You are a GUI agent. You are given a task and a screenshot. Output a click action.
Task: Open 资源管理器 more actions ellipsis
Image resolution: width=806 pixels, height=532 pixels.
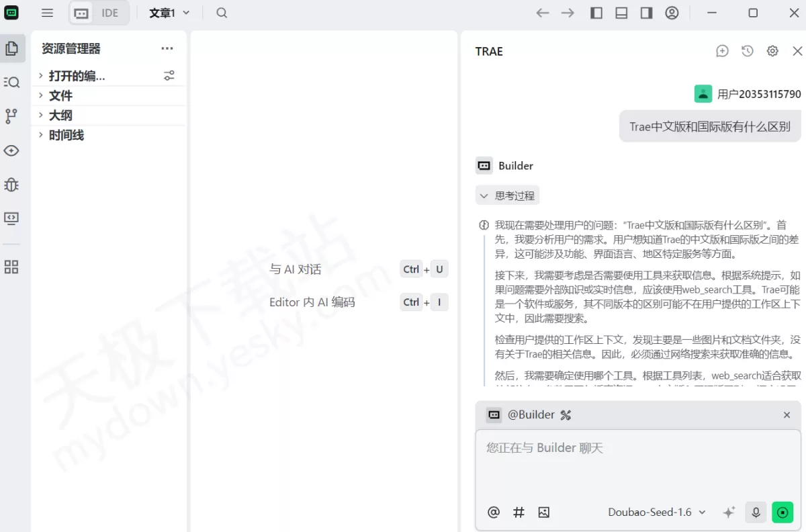coord(167,48)
